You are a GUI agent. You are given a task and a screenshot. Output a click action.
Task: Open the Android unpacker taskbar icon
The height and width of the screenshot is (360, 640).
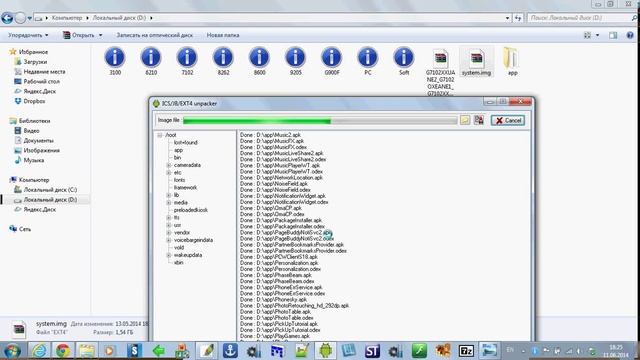(x=325, y=351)
